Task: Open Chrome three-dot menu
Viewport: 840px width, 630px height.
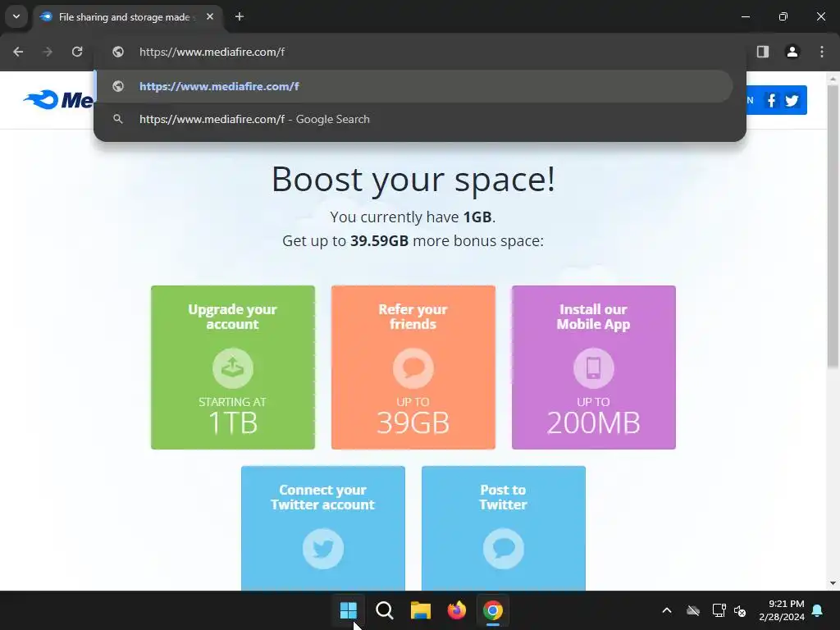Action: pos(822,52)
